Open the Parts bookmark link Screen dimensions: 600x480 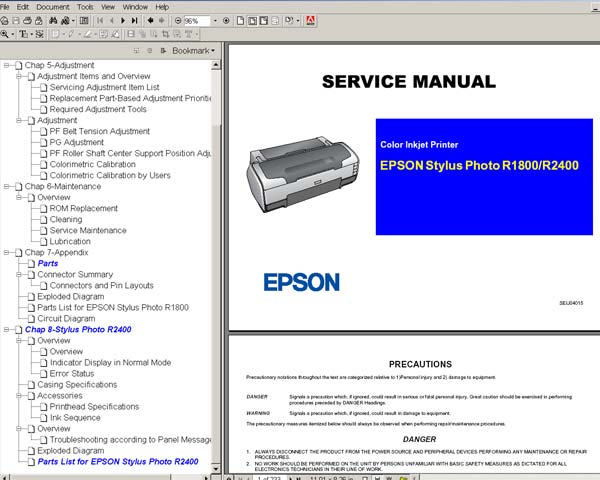(48, 263)
